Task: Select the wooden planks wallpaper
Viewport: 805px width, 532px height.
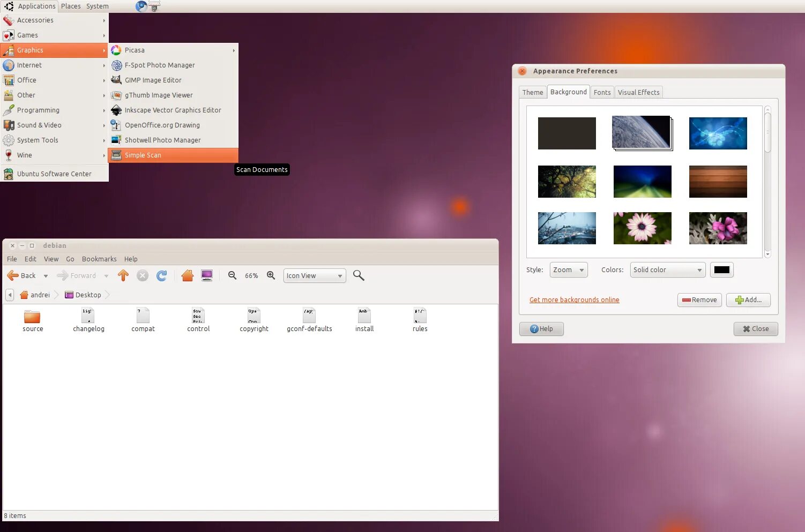Action: coord(718,182)
